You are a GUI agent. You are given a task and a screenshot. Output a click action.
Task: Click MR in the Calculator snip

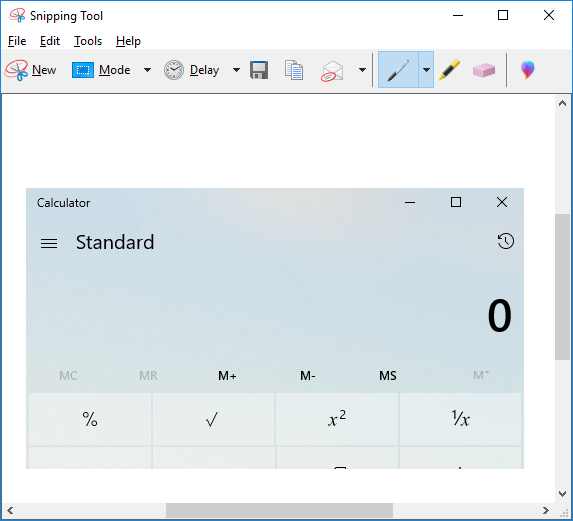pos(148,376)
